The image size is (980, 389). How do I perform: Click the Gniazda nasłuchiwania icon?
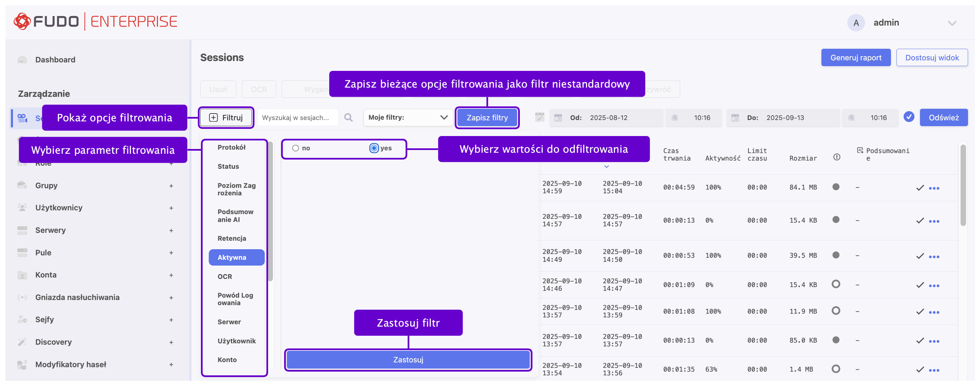(23, 297)
